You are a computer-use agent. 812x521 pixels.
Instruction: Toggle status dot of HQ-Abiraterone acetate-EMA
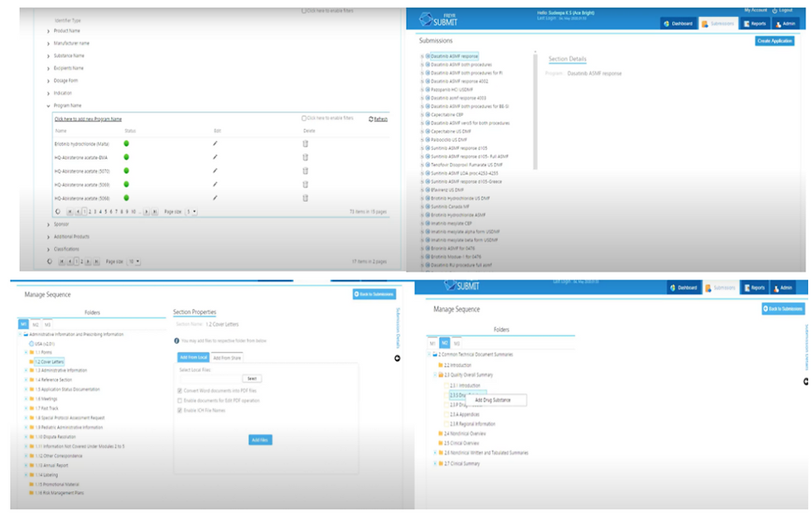click(x=126, y=157)
